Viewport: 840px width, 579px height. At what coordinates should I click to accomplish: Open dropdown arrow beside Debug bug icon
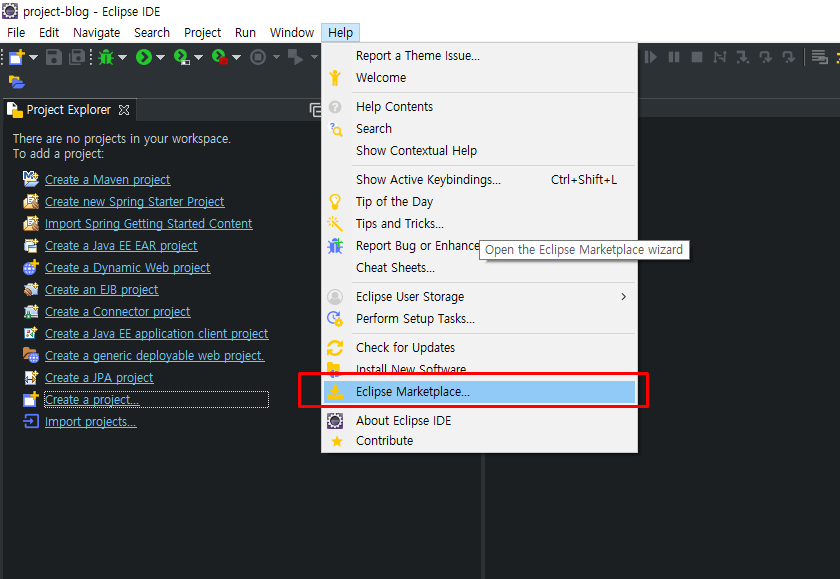[122, 57]
